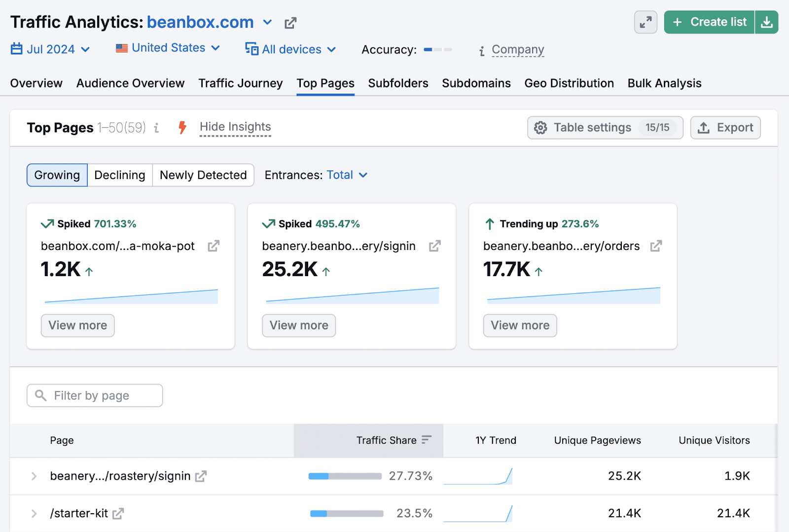
Task: Click the trending up arrow icon on 273.6% card
Action: (x=490, y=224)
